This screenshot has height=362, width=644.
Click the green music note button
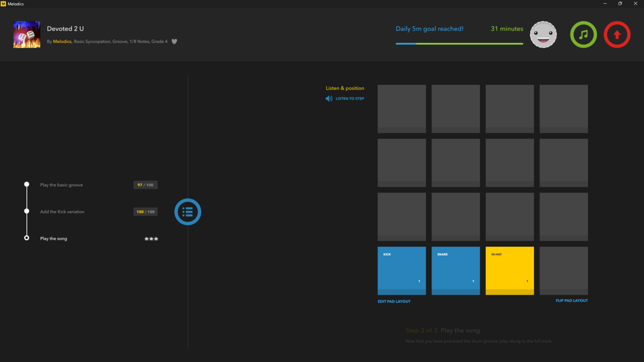pos(583,35)
